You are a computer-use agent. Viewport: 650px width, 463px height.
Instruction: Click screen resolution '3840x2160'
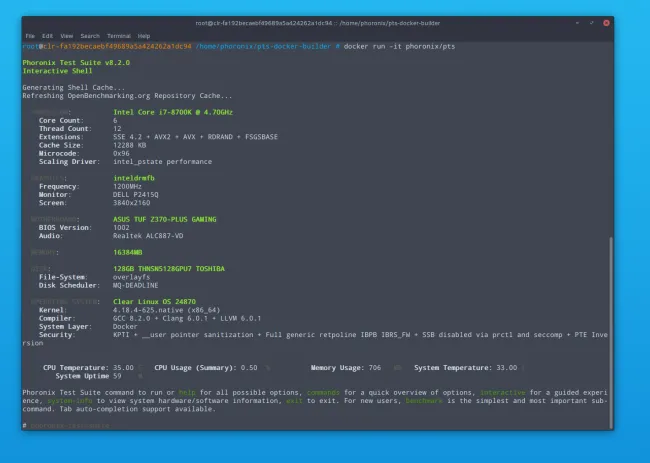131,203
